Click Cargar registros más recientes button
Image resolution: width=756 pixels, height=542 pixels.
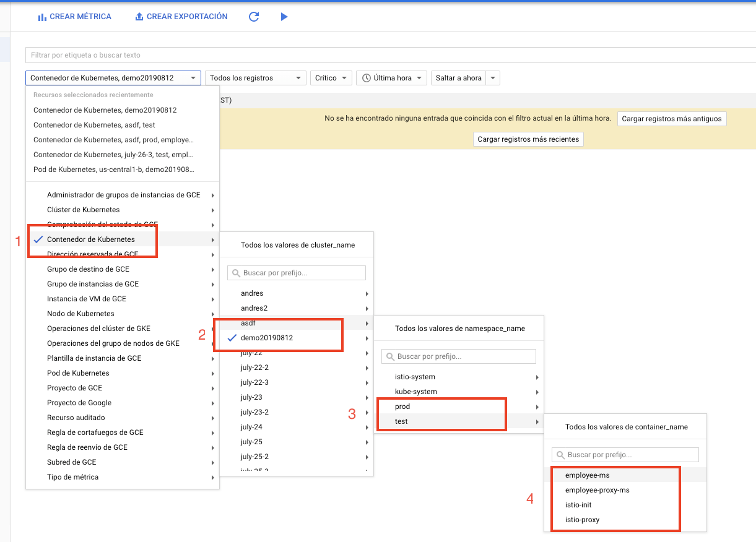[x=528, y=139]
